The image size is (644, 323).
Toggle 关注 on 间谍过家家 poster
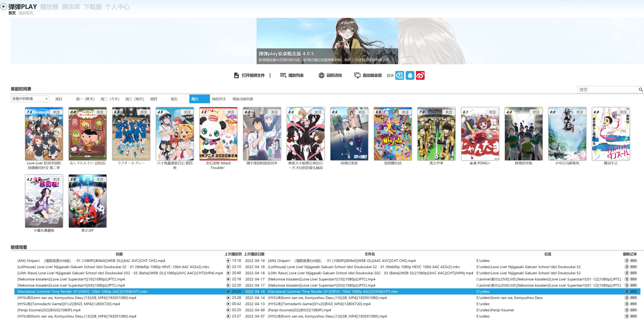pyautogui.click(x=362, y=112)
